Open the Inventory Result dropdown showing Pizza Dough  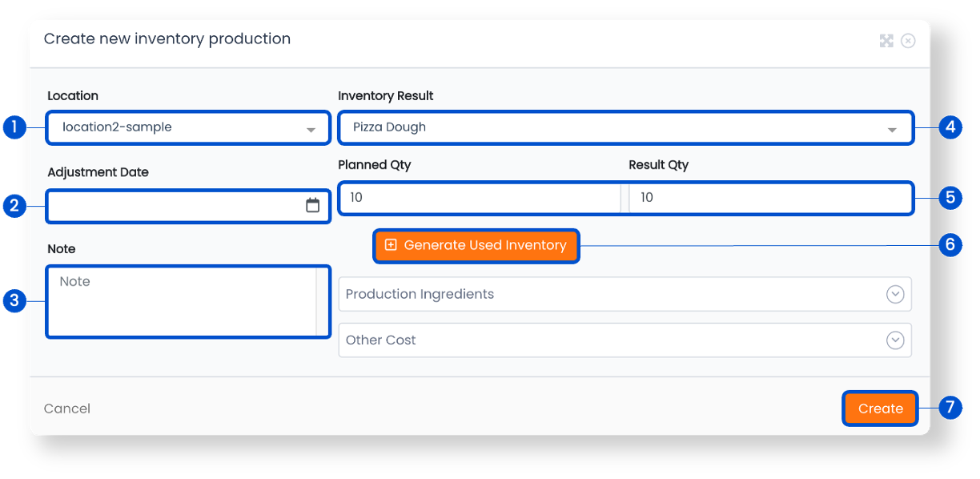pyautogui.click(x=625, y=127)
